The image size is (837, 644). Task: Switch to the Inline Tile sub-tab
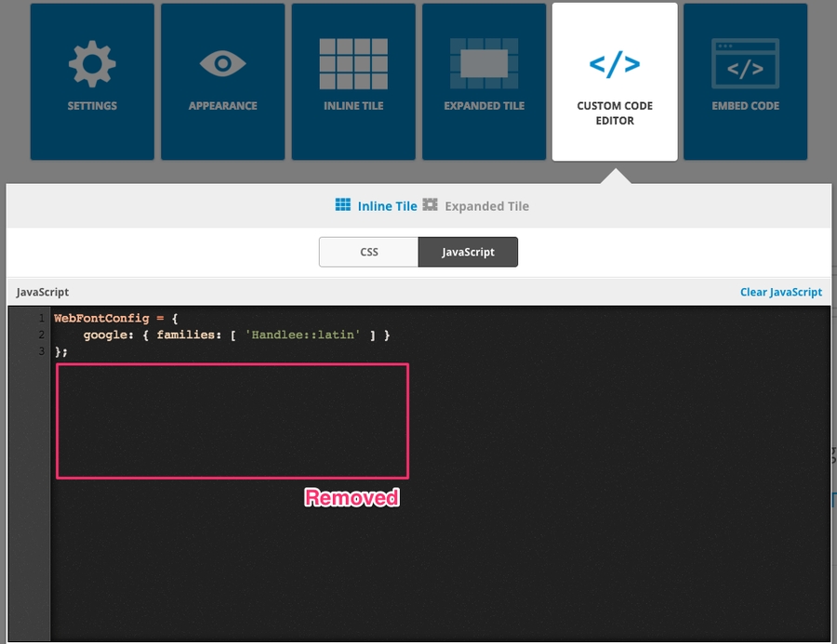(x=387, y=206)
